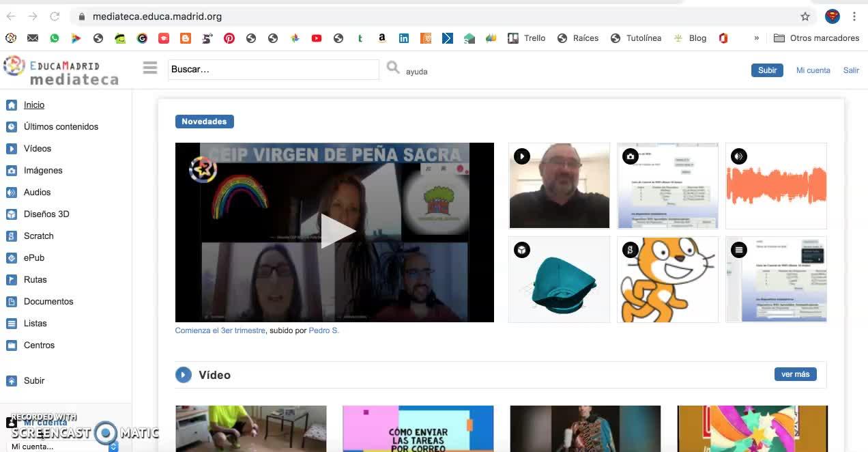This screenshot has width=868, height=452.
Task: Open uploader Pedro S. profile link
Action: tap(323, 330)
